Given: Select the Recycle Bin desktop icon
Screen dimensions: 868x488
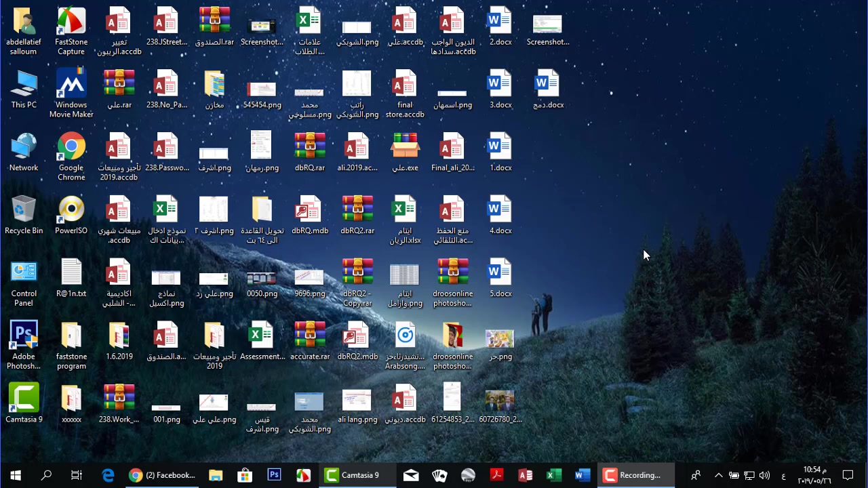Looking at the screenshot, I should coord(24,216).
